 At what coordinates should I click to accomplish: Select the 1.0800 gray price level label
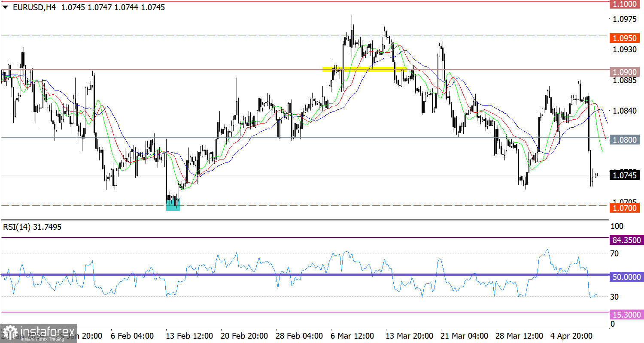coord(625,139)
